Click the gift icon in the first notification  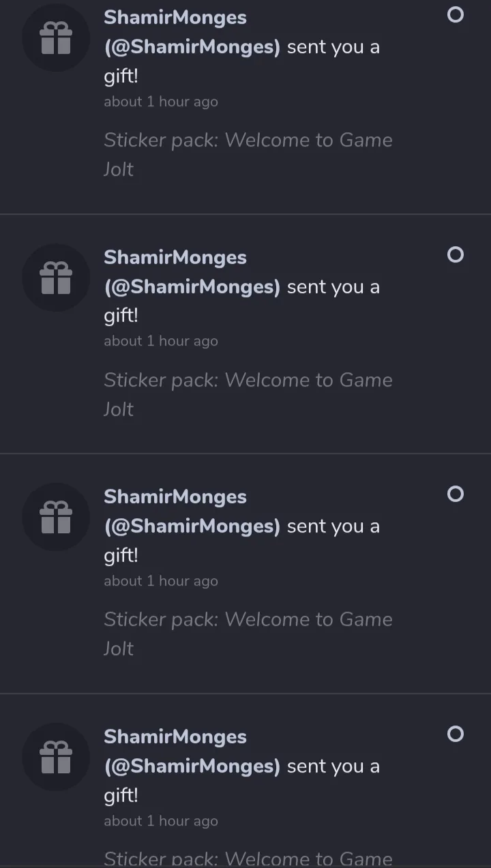[56, 38]
